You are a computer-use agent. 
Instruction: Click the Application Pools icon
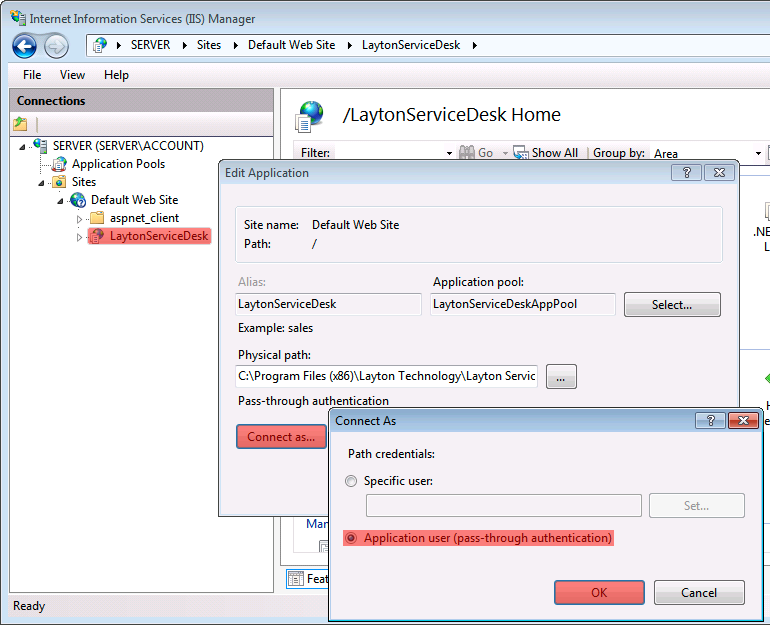pos(59,164)
